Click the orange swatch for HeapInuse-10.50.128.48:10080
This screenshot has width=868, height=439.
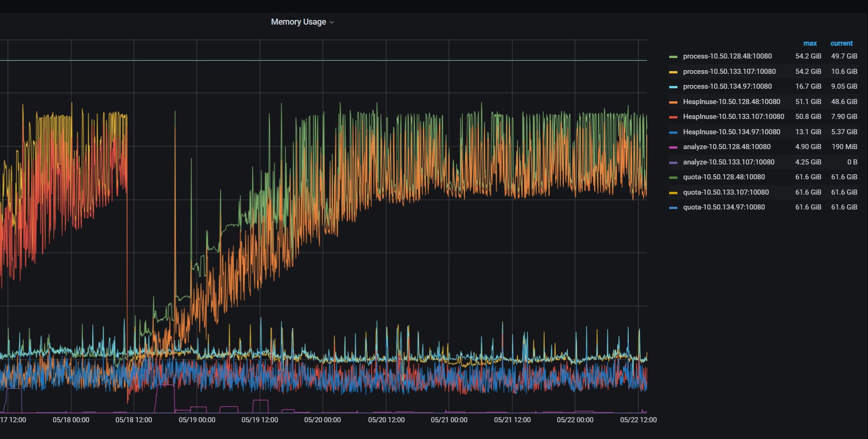point(673,102)
